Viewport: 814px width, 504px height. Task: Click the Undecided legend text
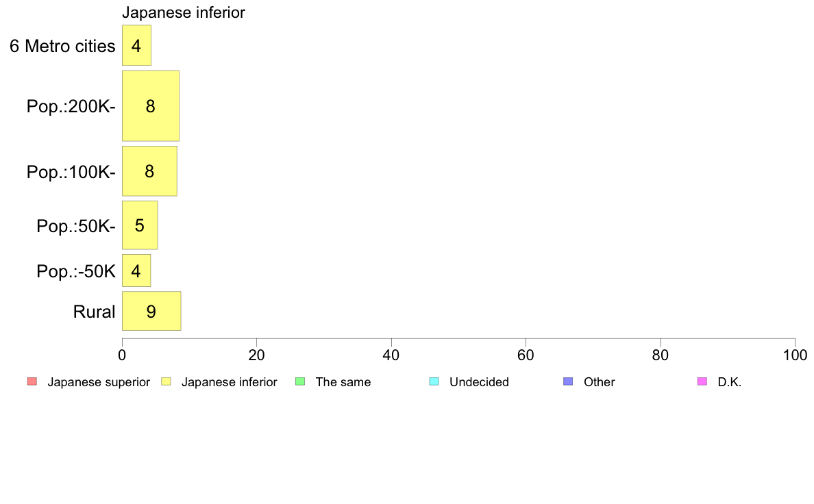(479, 382)
